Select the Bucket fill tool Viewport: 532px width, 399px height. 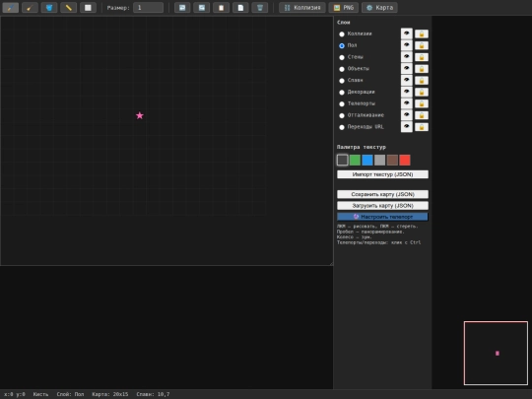coord(49,8)
